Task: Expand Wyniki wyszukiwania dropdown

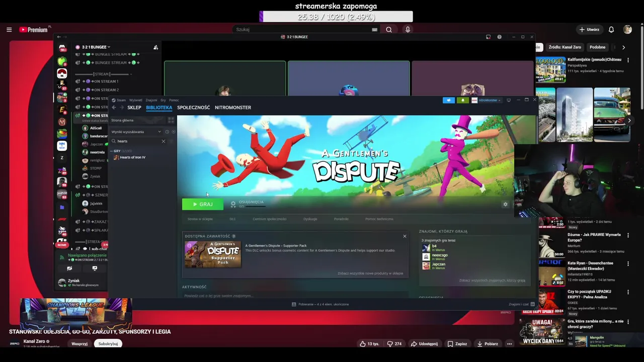Action: (136, 132)
